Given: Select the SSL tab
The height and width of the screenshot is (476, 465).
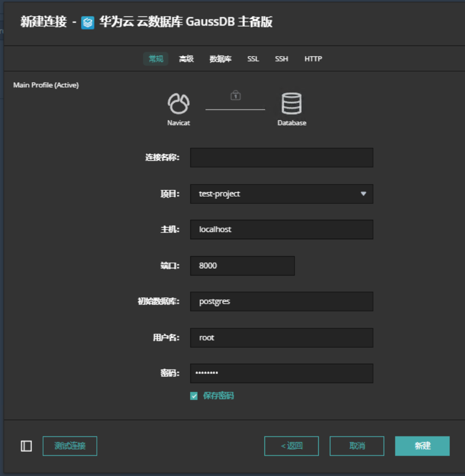Looking at the screenshot, I should (x=253, y=59).
